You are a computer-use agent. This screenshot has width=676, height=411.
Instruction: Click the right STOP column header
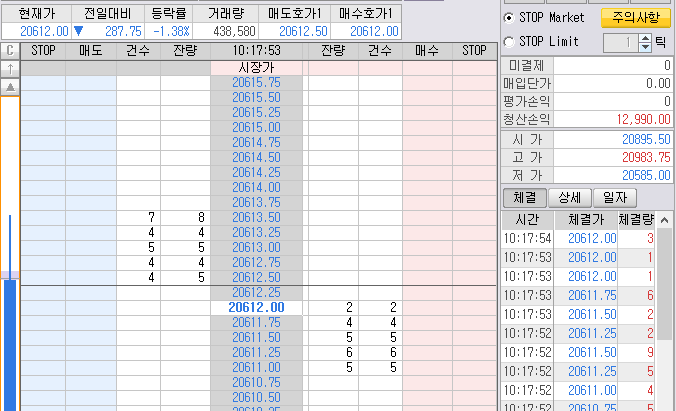tap(474, 51)
